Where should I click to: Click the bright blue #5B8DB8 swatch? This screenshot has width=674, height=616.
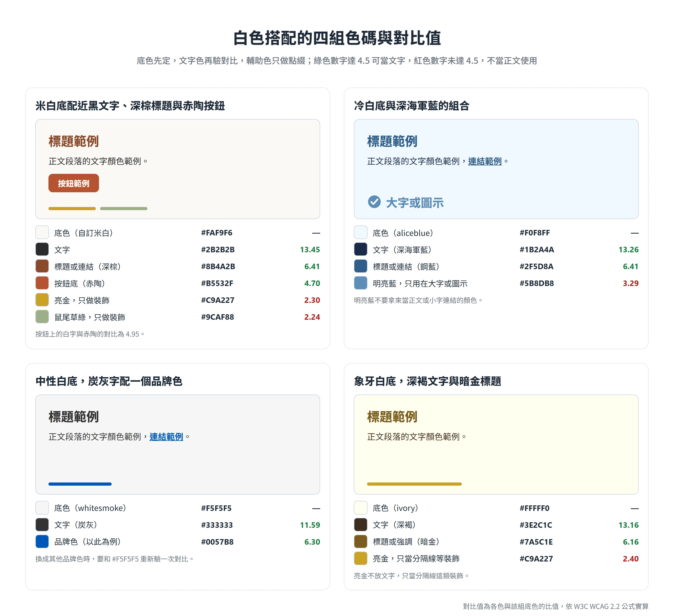click(361, 283)
